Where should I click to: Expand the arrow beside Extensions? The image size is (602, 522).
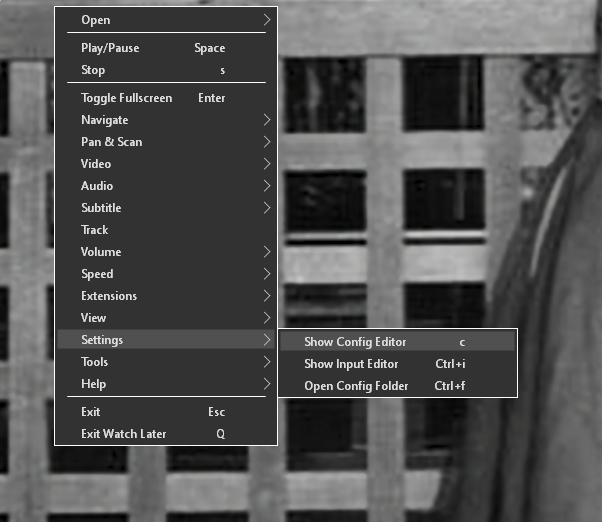(x=267, y=296)
